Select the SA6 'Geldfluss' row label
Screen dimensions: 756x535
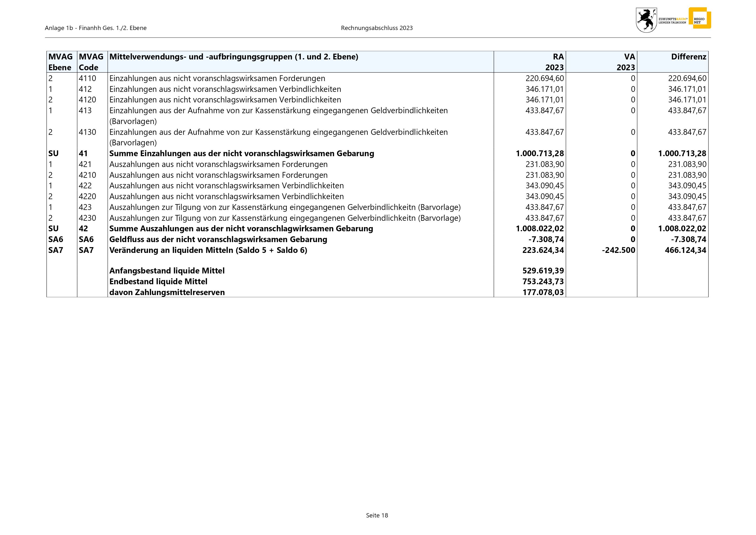[x=218, y=239]
